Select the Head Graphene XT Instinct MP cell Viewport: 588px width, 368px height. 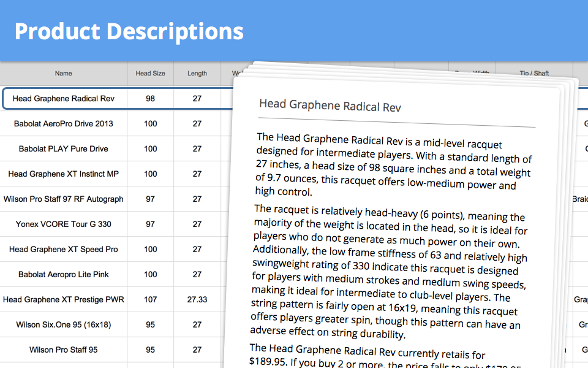63,174
